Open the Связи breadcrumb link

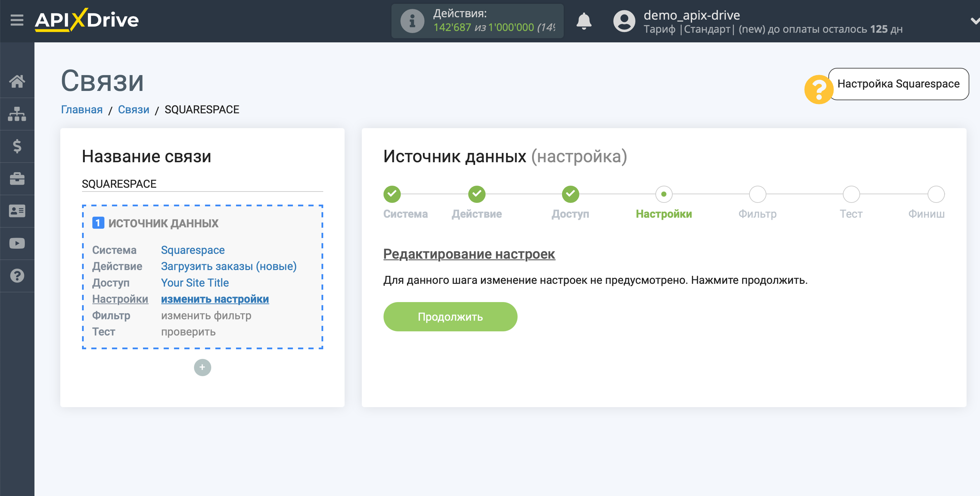coord(134,110)
